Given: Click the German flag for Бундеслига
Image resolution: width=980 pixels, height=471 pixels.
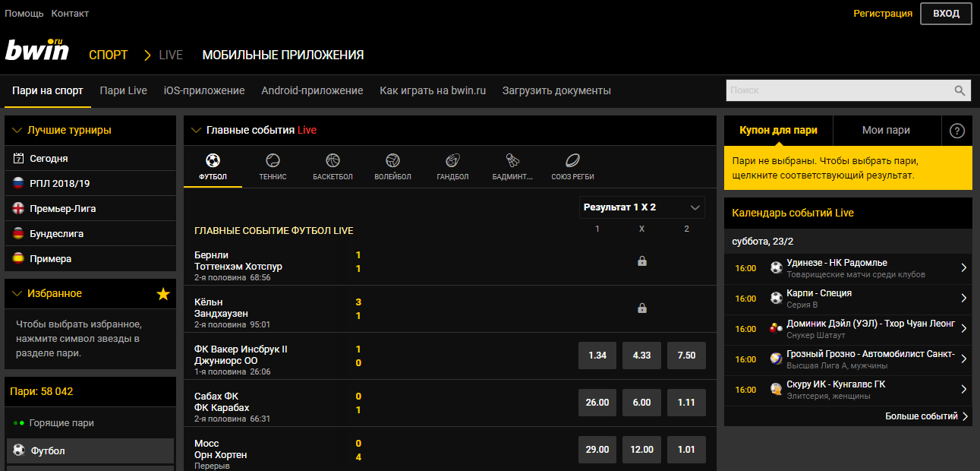Looking at the screenshot, I should [18, 233].
